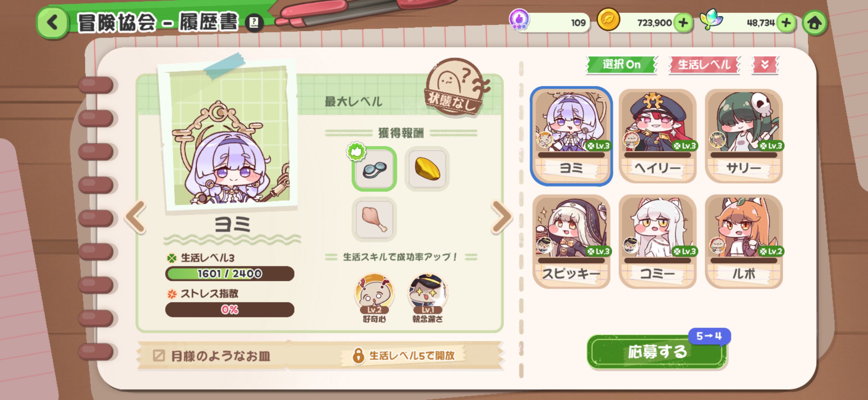The width and height of the screenshot is (868, 400).
Task: Open the help question mark icon
Action: click(x=254, y=23)
